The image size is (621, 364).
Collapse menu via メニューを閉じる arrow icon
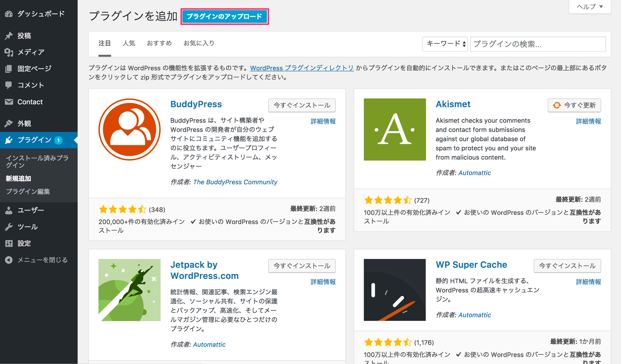point(9,260)
